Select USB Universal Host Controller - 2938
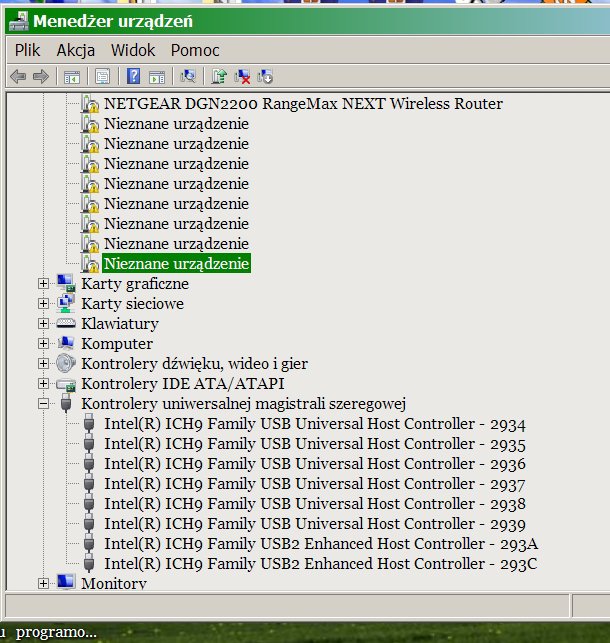610x643 pixels. tap(315, 504)
